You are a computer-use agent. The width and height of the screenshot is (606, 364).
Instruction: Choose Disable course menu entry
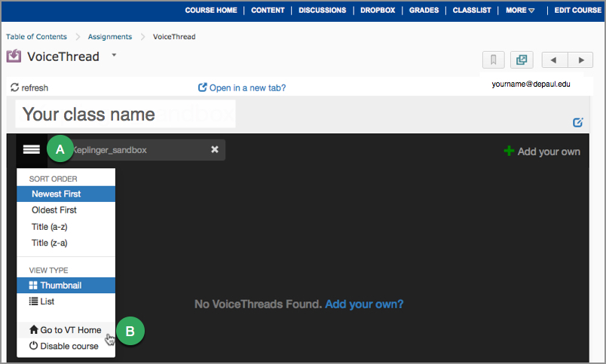(x=66, y=346)
